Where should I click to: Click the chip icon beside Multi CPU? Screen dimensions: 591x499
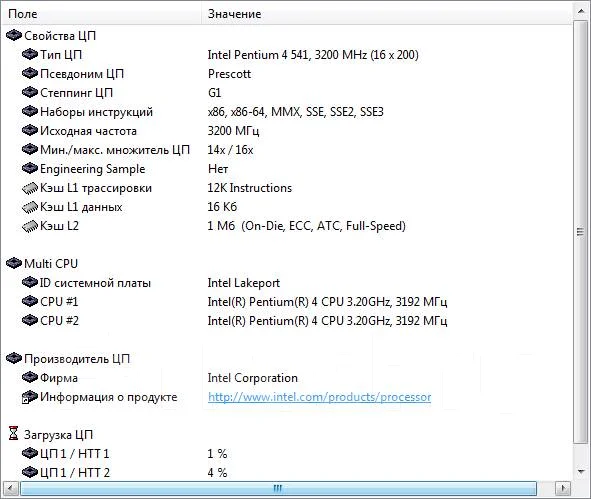coord(14,263)
